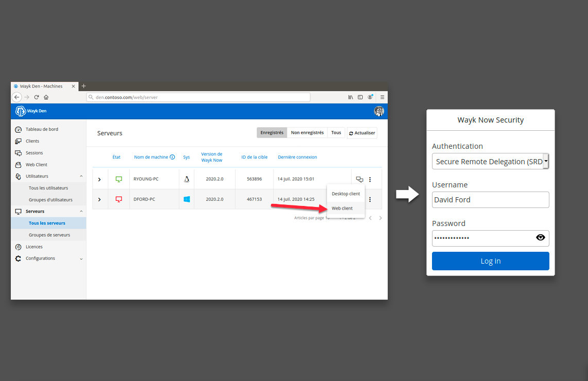Choose Web client from popup menu
Screen dimensions: 588x381
pos(346,208)
